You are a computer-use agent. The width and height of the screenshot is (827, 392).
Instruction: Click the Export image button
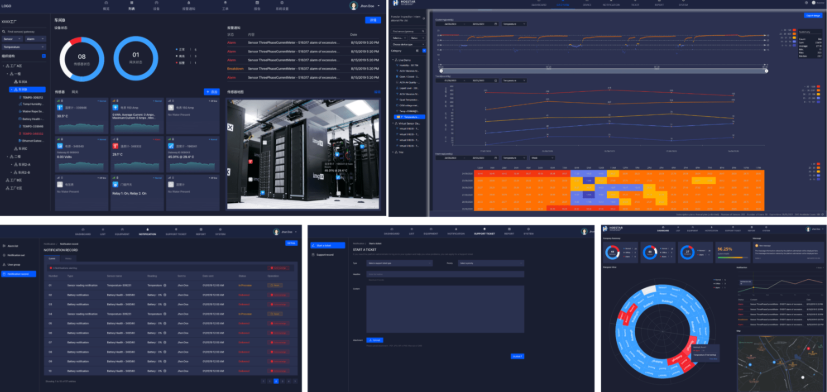pos(813,16)
